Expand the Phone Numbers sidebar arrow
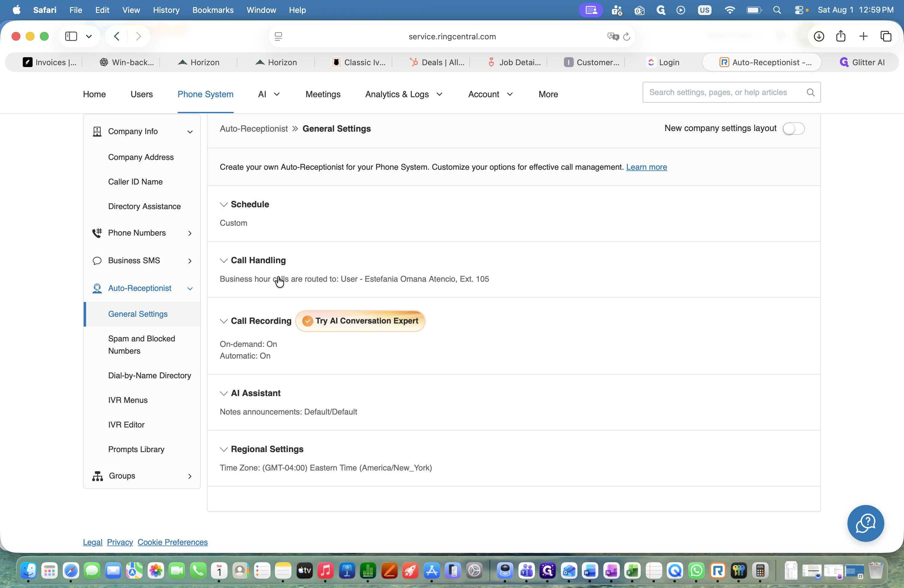The width and height of the screenshot is (904, 588). [x=190, y=233]
